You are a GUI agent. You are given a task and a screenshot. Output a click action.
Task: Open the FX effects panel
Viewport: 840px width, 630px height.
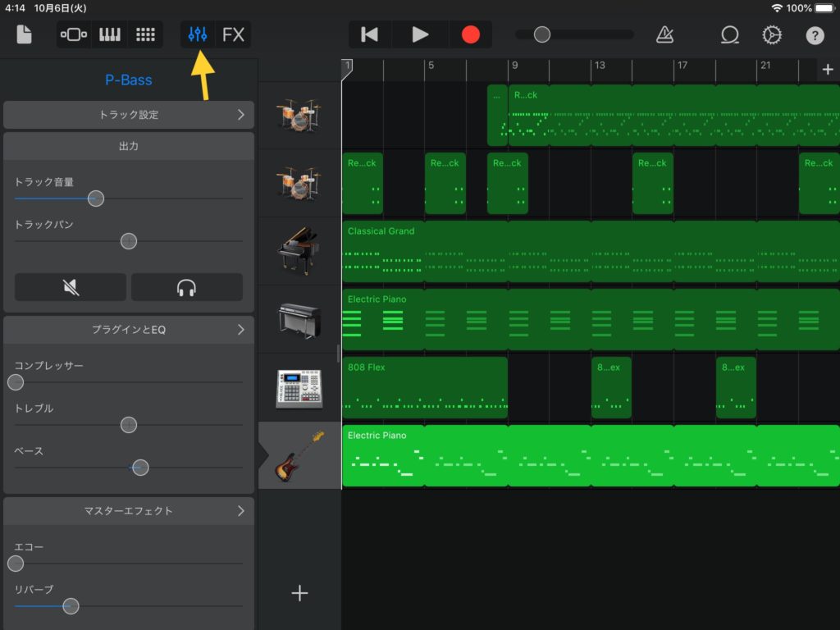234,34
